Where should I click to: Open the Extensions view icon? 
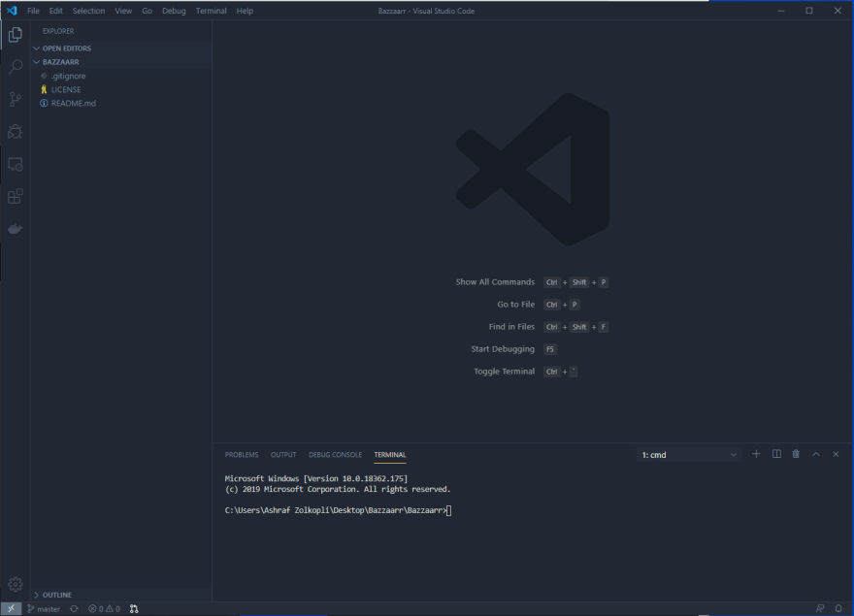(16, 196)
